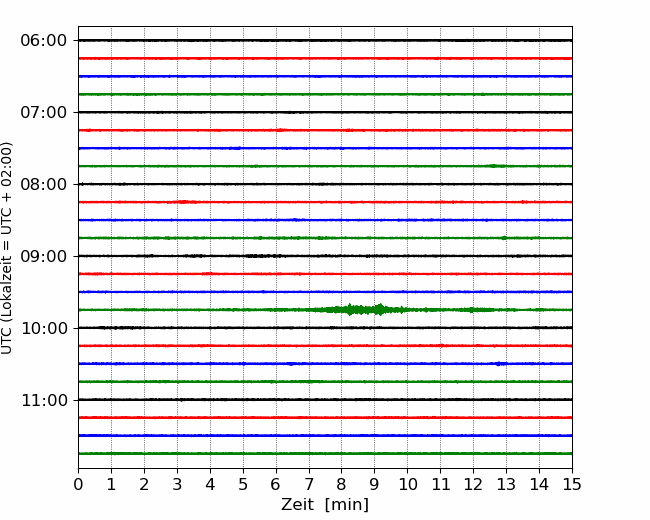Click x-axis tick label 6

click(276, 484)
